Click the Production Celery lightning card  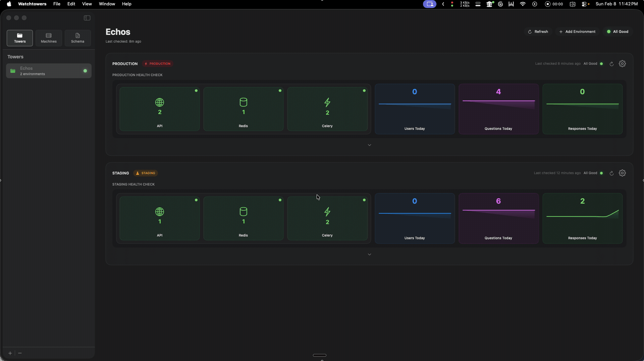(x=327, y=109)
